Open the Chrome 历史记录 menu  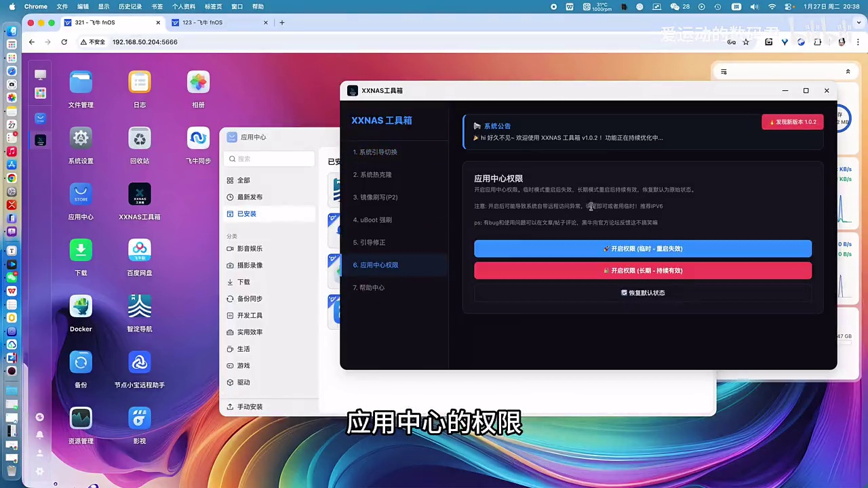[x=130, y=6]
